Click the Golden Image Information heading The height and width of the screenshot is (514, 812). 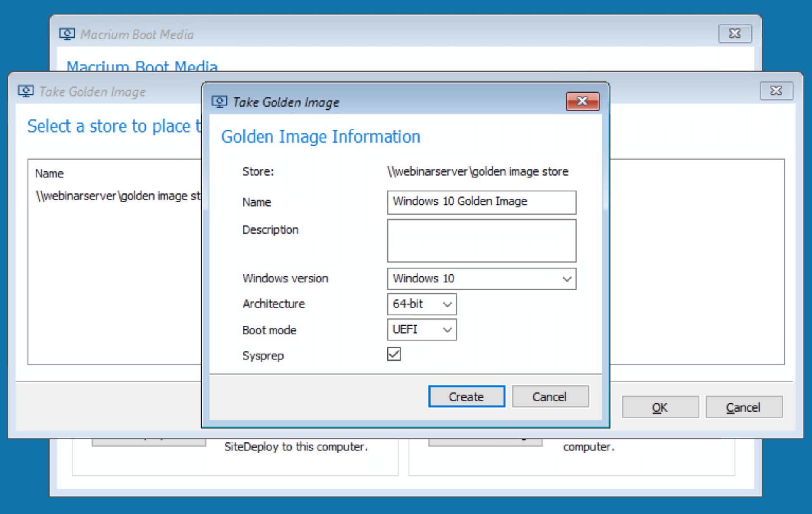click(320, 137)
